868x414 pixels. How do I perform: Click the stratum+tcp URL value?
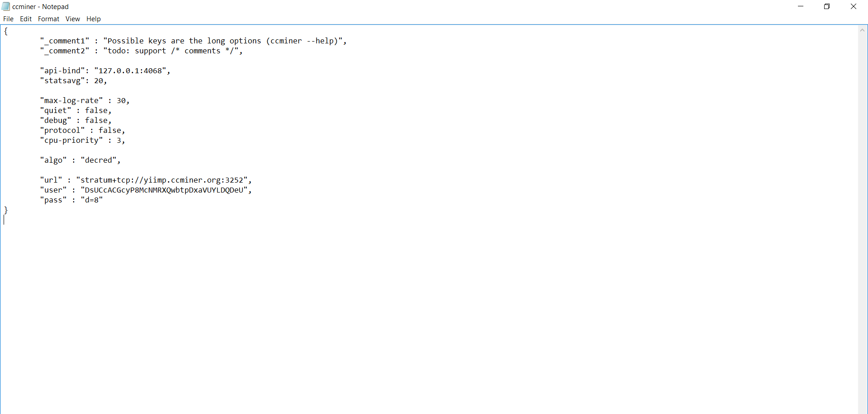coord(162,180)
